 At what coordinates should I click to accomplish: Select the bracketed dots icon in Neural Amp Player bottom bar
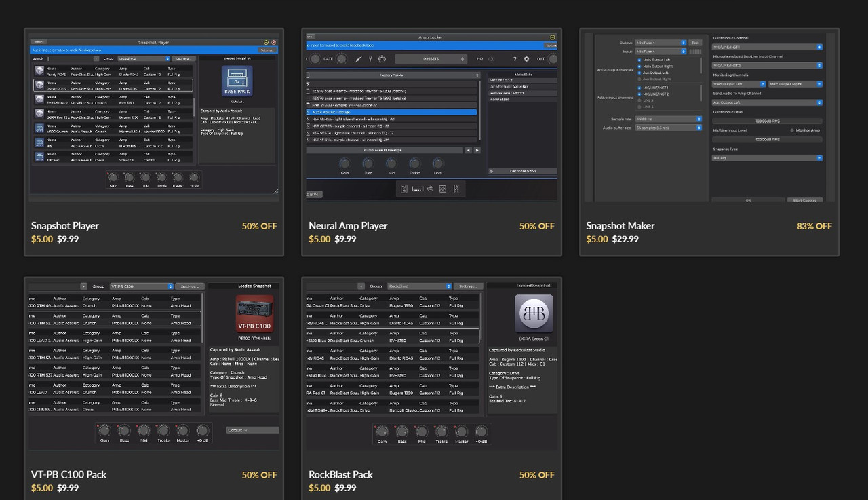[417, 189]
